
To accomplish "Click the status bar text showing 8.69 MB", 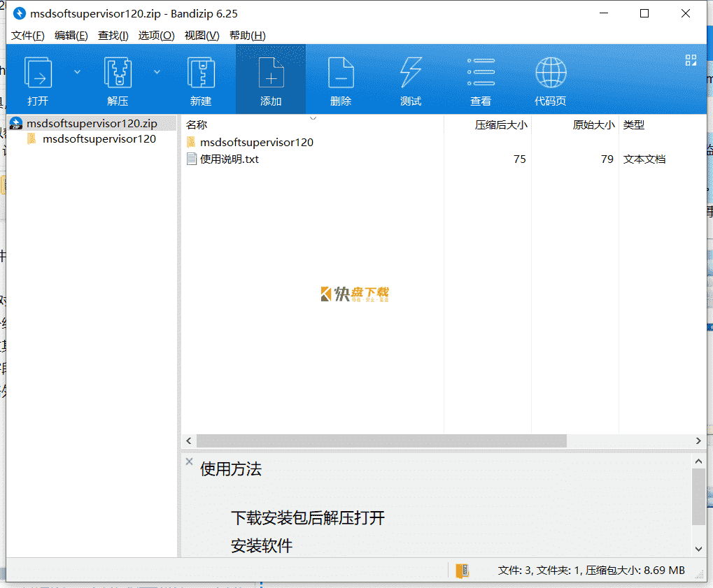I will [591, 571].
